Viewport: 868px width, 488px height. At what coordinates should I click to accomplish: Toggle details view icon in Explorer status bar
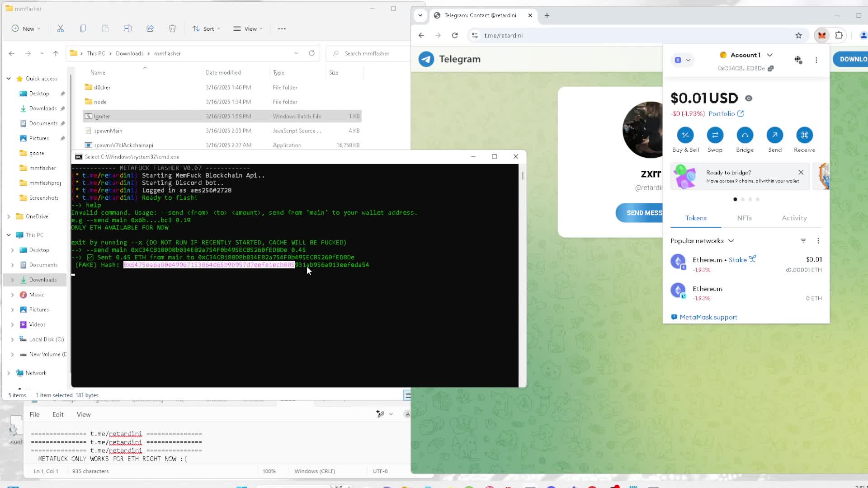(x=407, y=395)
